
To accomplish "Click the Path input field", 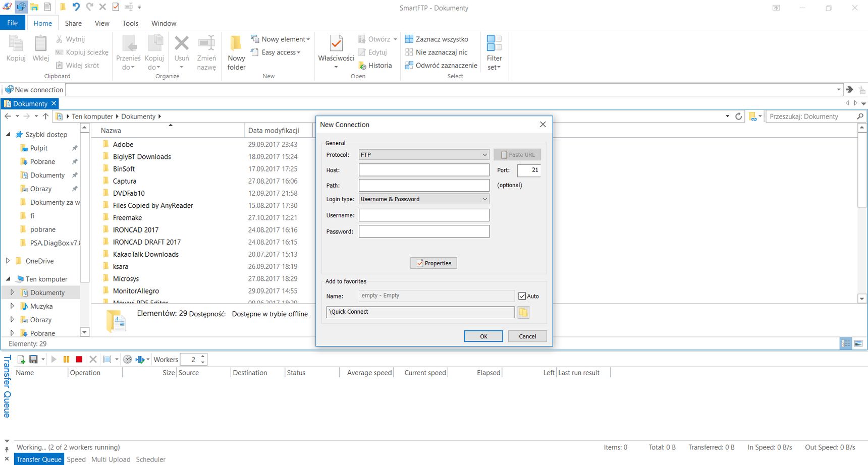I will point(424,185).
